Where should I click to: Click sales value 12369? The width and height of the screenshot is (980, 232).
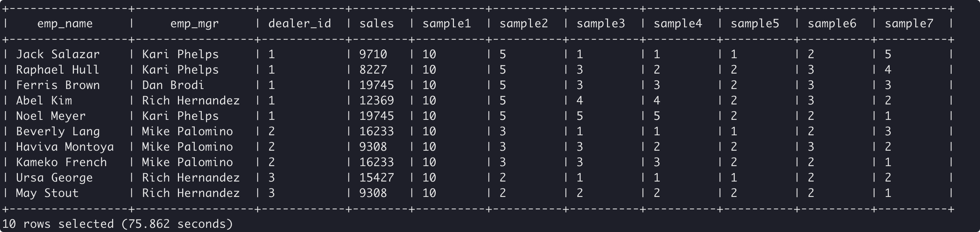(x=377, y=101)
